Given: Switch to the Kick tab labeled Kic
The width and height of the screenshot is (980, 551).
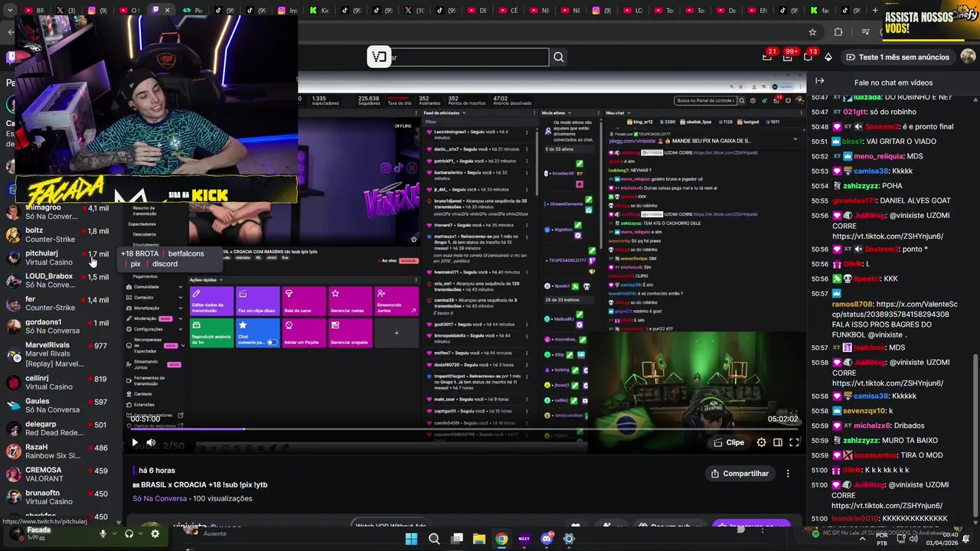Looking at the screenshot, I should (319, 11).
